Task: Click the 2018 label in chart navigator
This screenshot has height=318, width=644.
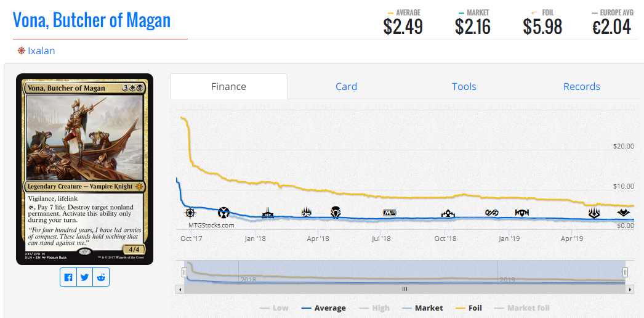Action: (x=248, y=280)
